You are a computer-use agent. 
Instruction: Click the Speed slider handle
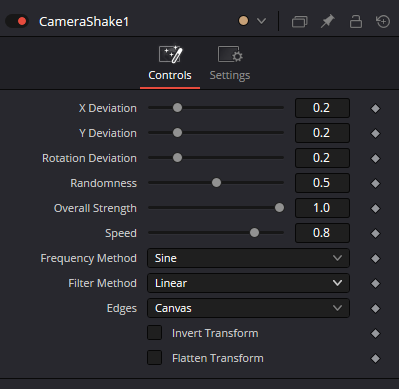254,232
